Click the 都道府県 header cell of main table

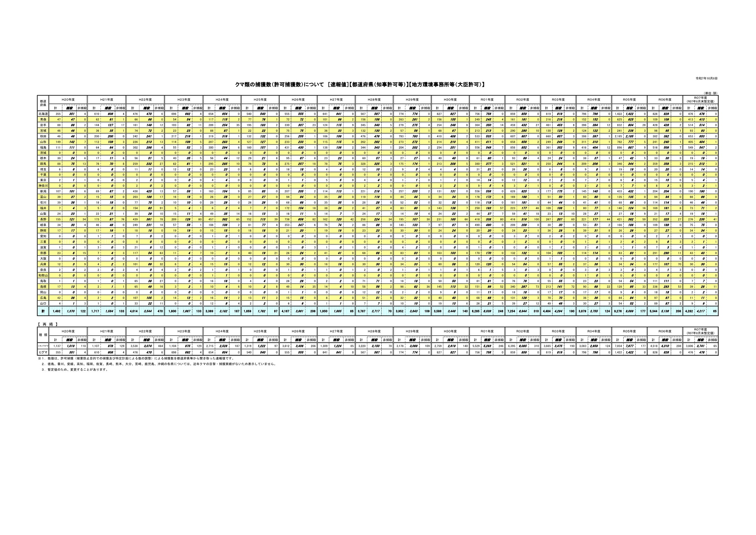43,103
